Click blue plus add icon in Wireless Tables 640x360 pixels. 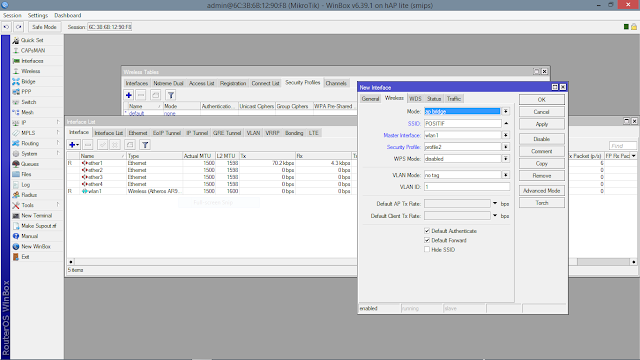[x=129, y=95]
